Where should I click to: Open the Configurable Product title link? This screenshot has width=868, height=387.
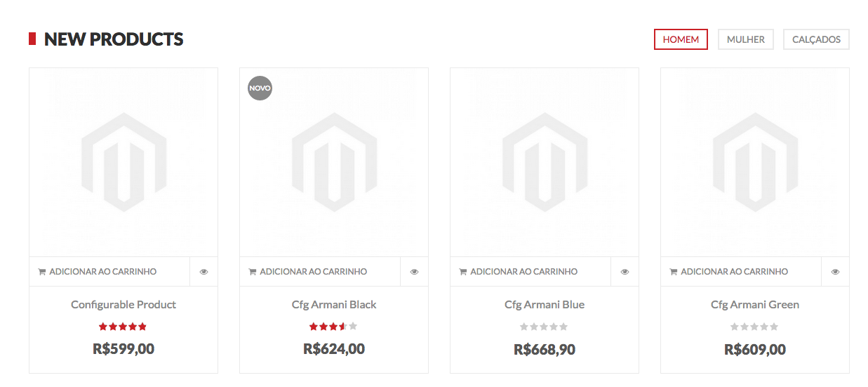point(123,305)
